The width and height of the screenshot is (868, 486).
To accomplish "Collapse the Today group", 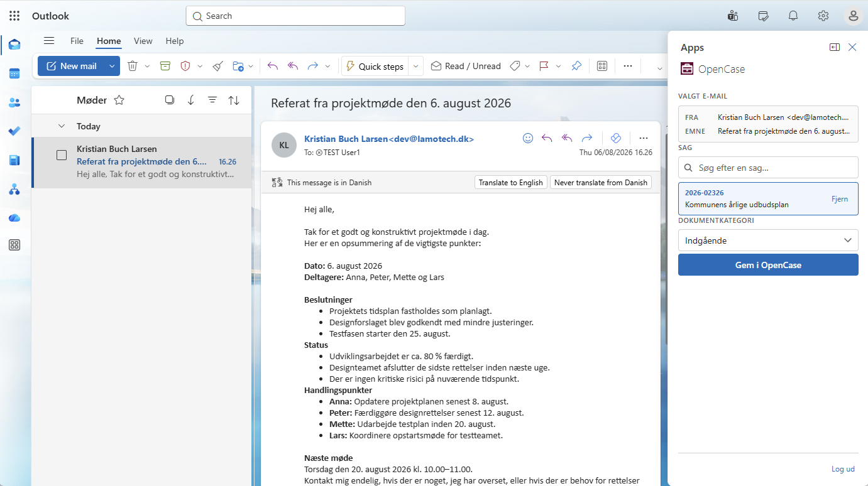I will pos(62,126).
